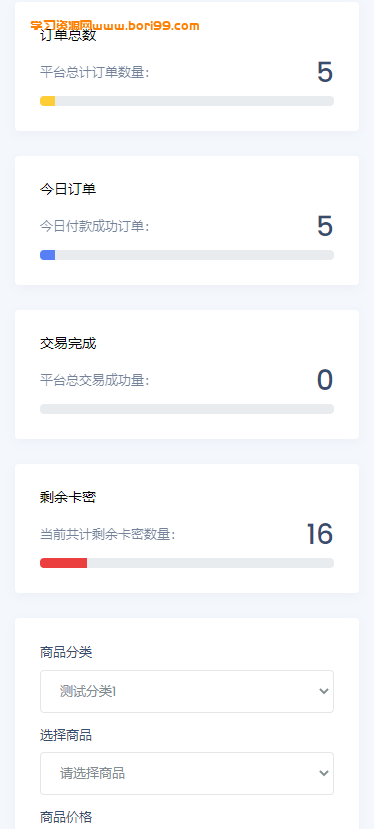Click the 平台总交易成功量 label

pos(95,380)
